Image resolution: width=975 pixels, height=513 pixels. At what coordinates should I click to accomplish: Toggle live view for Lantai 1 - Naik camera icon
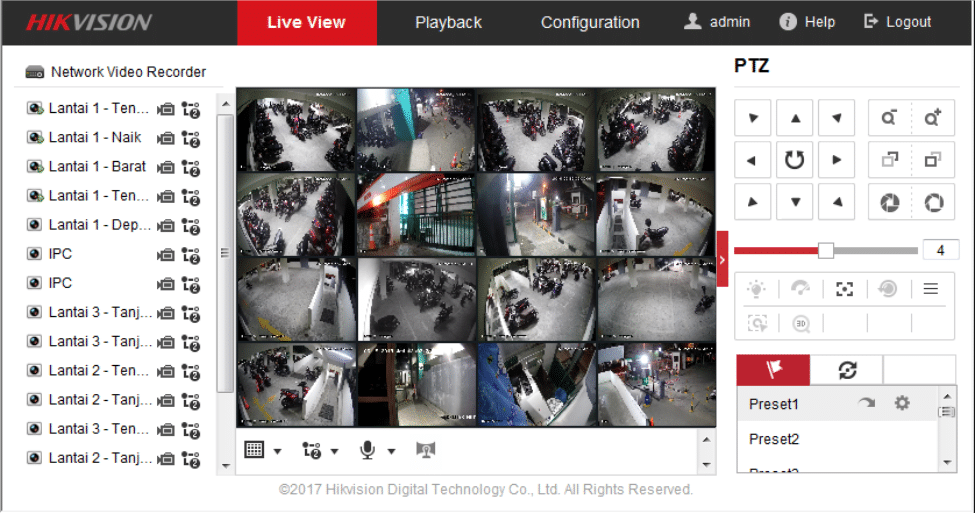35,137
